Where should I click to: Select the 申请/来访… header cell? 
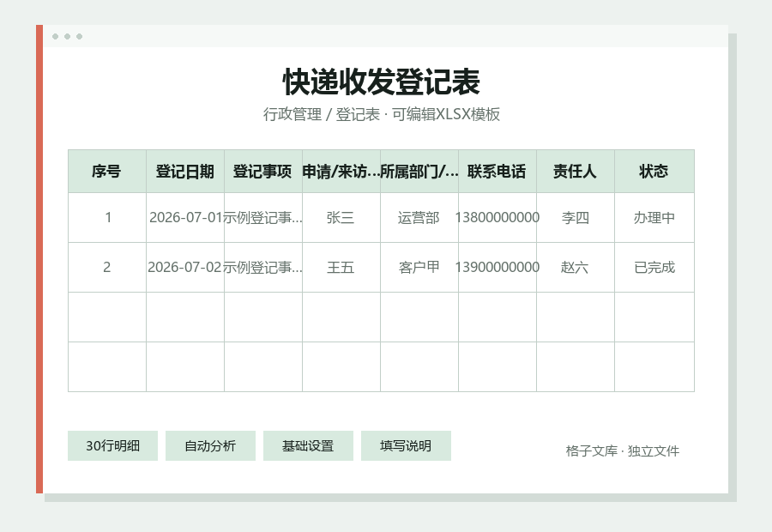pos(341,172)
